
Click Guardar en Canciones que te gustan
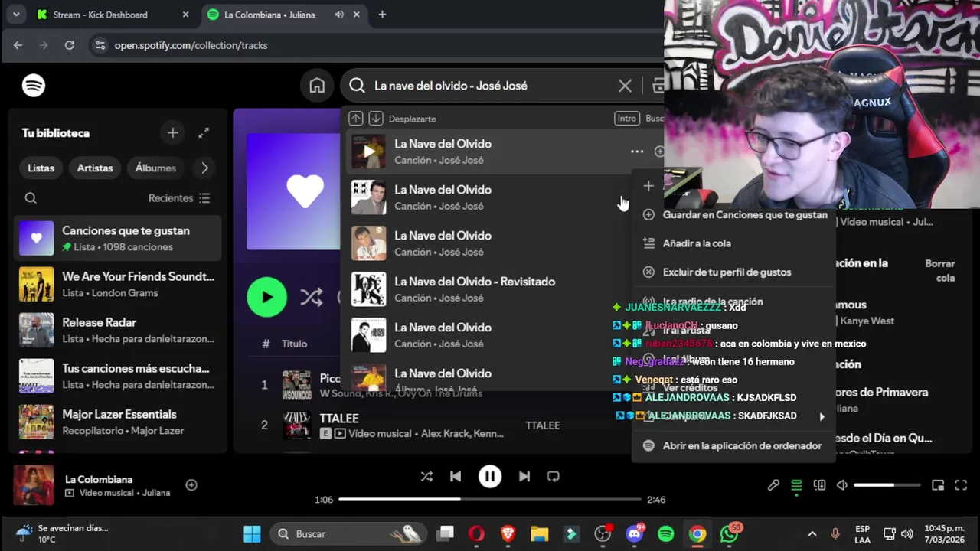734,215
